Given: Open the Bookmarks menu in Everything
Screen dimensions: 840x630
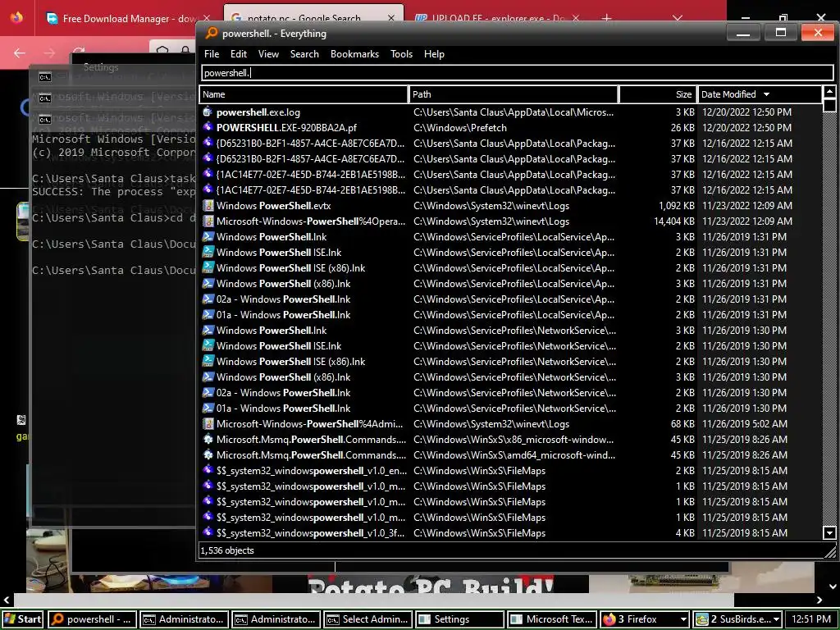Looking at the screenshot, I should click(x=354, y=54).
